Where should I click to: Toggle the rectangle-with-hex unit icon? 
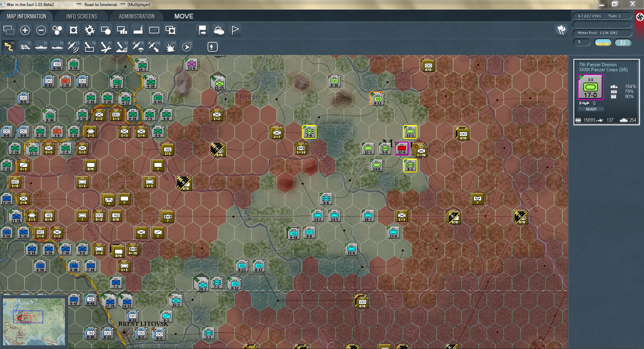[x=171, y=30]
